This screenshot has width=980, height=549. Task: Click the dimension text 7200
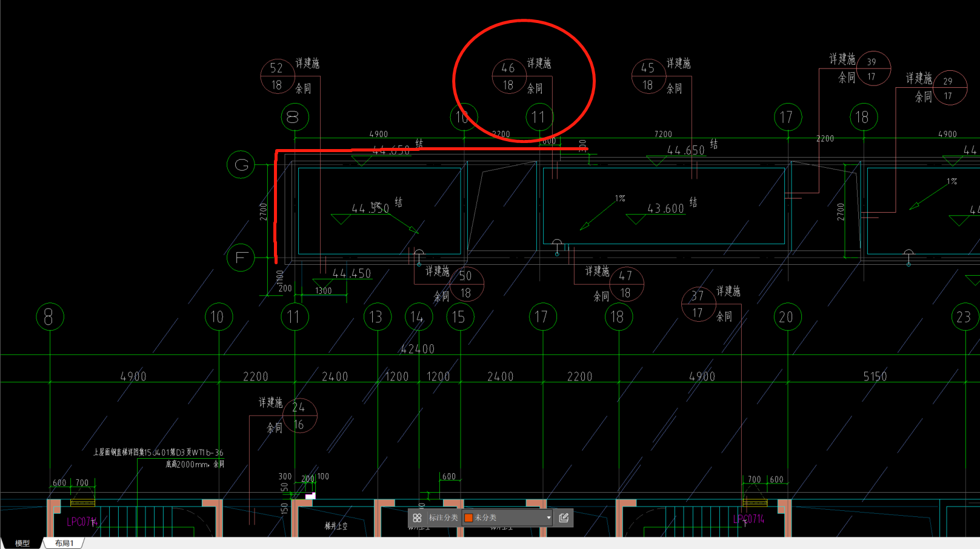[663, 135]
